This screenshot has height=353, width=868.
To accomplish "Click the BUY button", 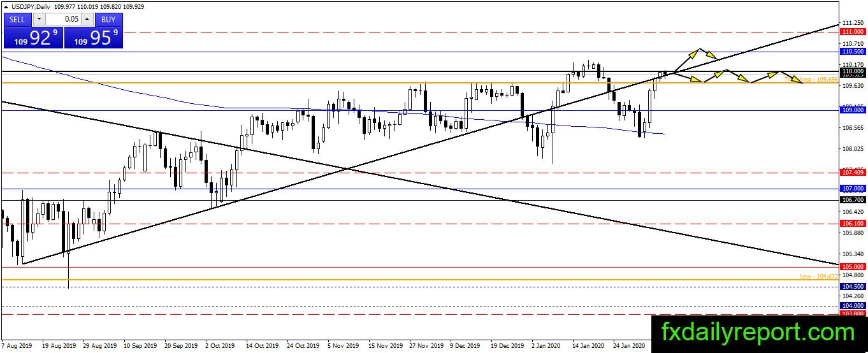I will 108,19.
